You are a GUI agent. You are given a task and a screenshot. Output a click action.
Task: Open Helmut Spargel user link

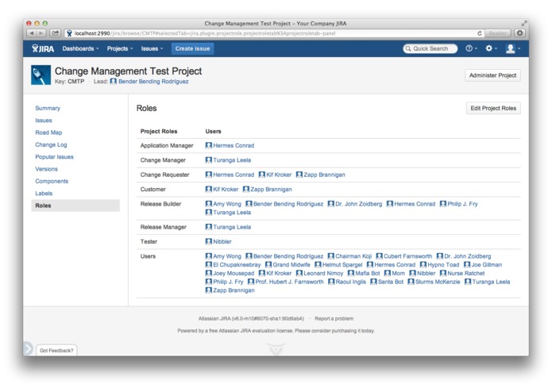pyautogui.click(x=342, y=264)
